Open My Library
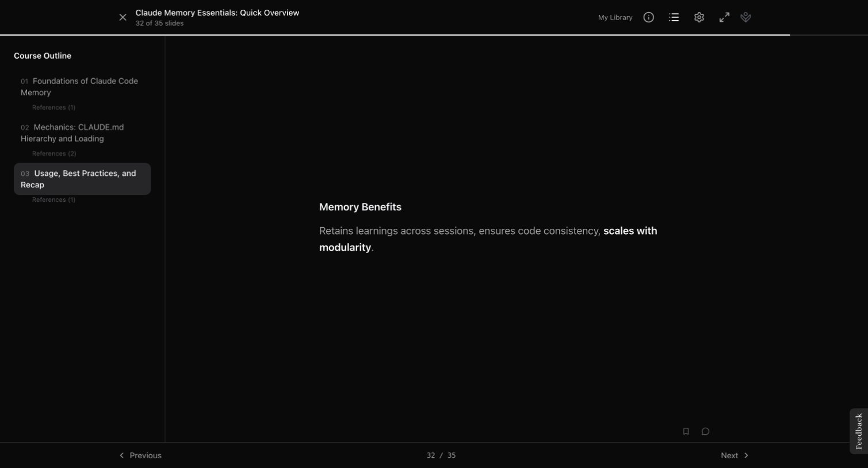 615,17
